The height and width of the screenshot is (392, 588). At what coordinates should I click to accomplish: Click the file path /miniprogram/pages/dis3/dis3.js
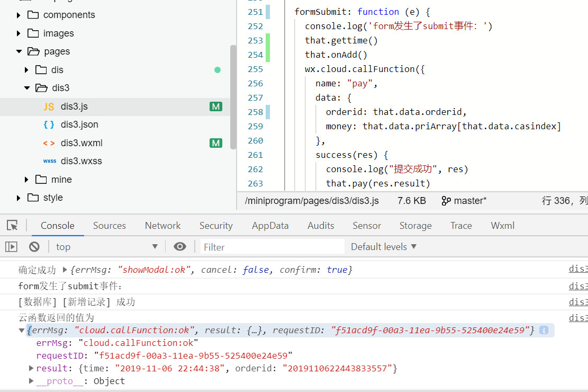pos(312,201)
